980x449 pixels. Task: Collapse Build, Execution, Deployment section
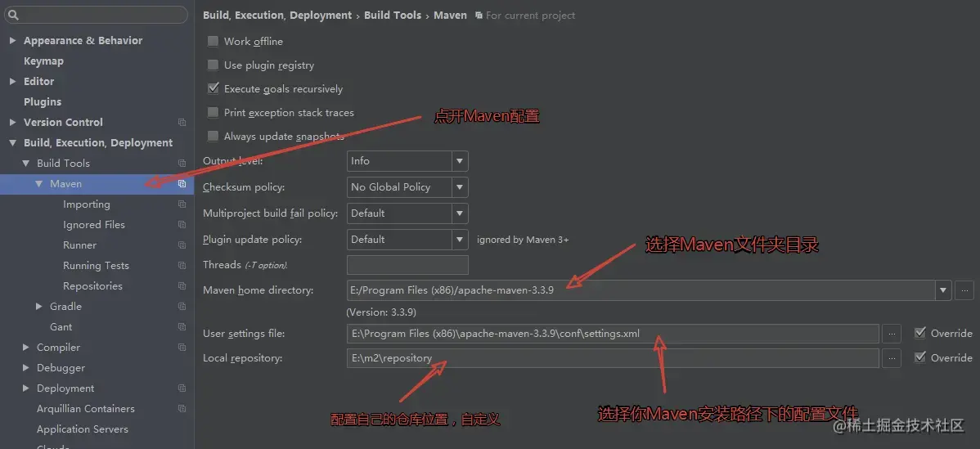point(12,143)
